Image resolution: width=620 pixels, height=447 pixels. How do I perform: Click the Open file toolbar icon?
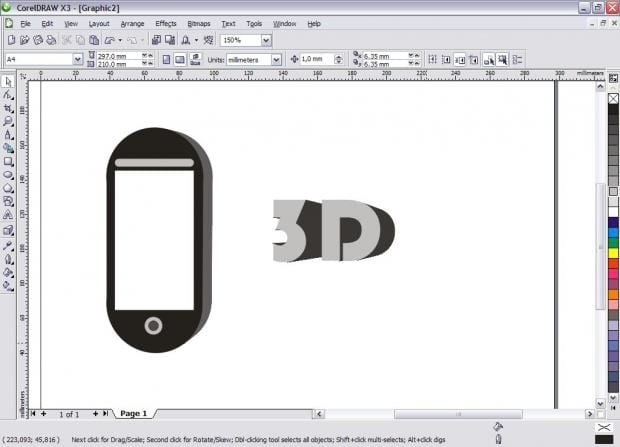point(25,40)
